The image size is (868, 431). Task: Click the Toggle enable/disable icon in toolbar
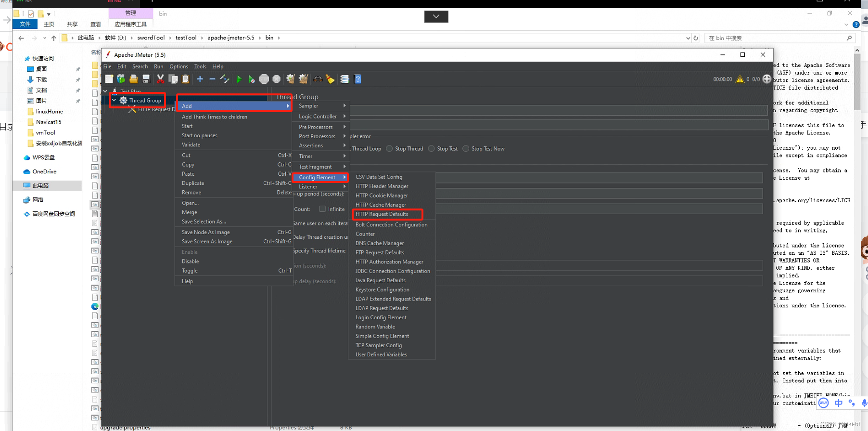pos(225,79)
